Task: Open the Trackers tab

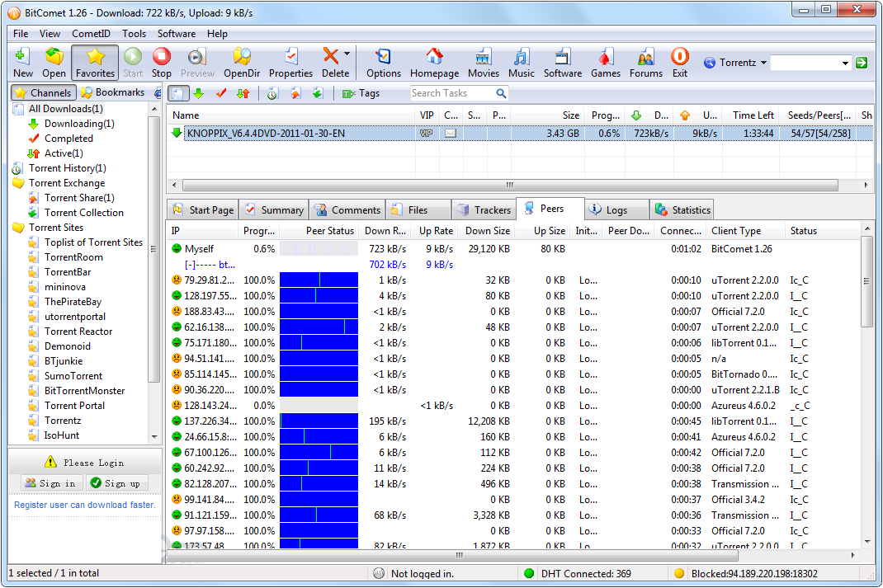Action: 484,209
